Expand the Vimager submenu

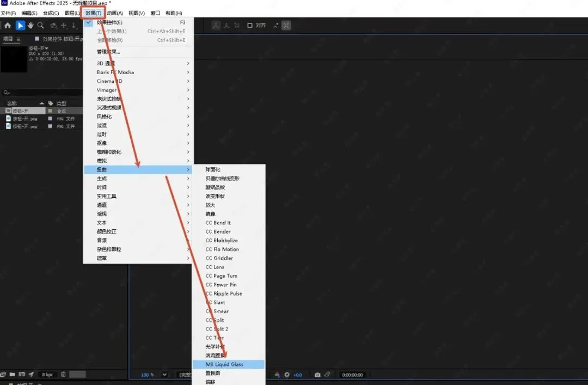click(138, 90)
